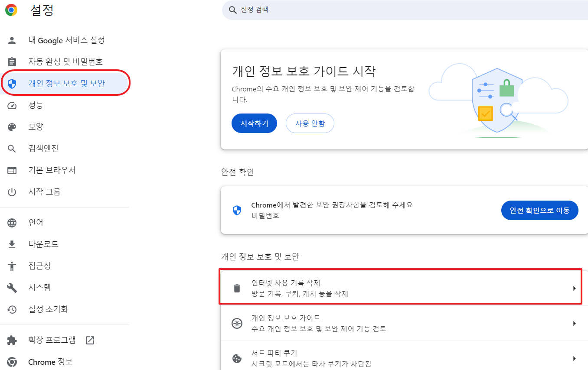Click the 시작하기 button
Image resolution: width=588 pixels, height=370 pixels.
(x=254, y=123)
